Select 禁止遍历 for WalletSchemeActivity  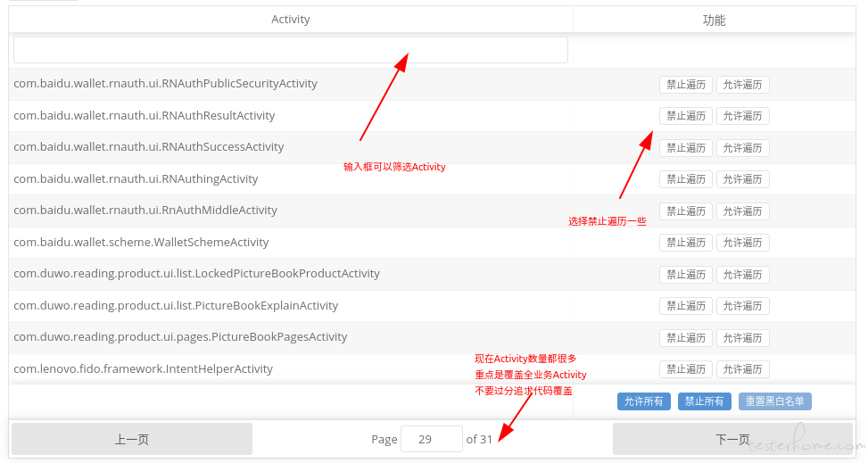coord(685,243)
